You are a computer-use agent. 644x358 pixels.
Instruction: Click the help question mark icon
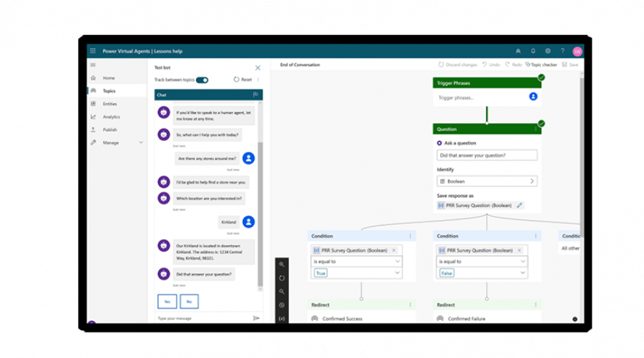[x=562, y=51]
